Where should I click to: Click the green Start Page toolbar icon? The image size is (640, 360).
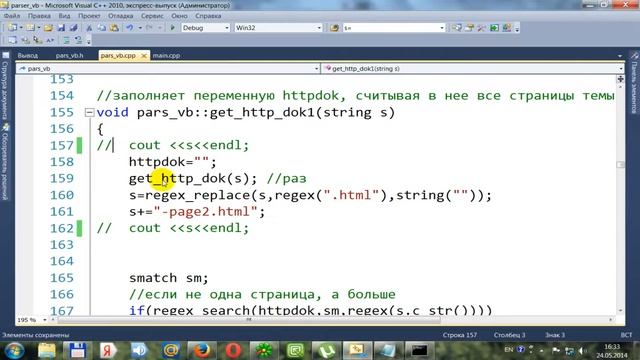494,28
